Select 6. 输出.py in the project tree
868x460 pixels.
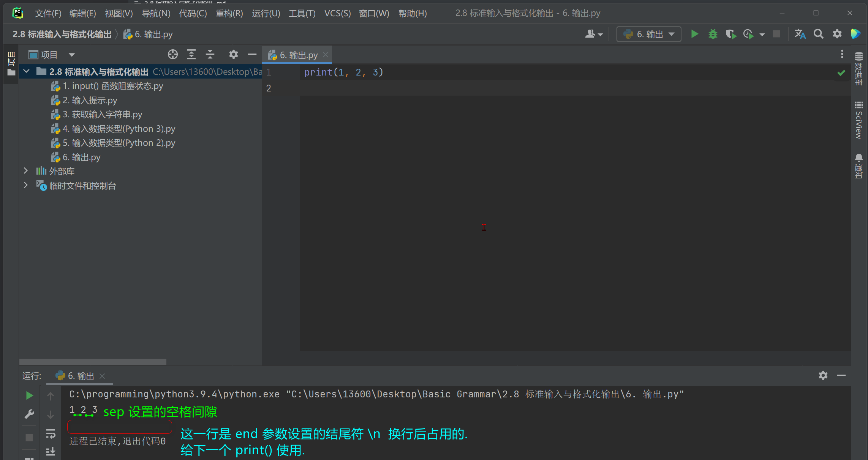(x=76, y=158)
